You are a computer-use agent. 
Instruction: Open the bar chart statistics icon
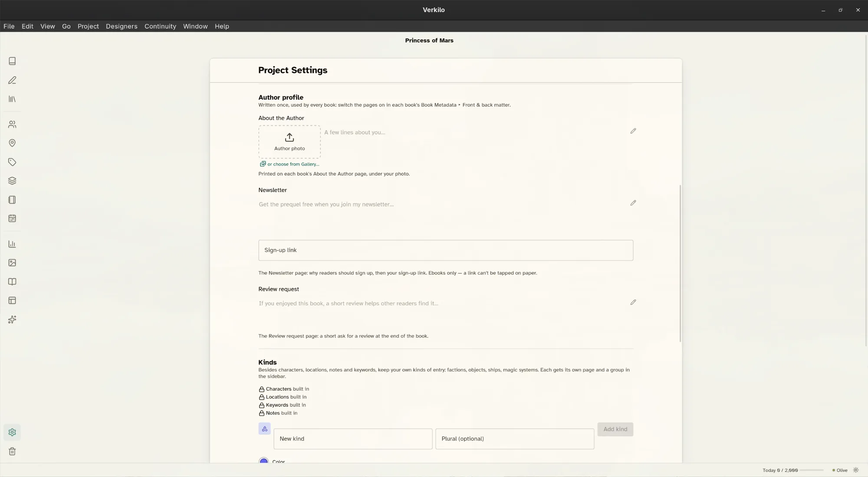(12, 244)
